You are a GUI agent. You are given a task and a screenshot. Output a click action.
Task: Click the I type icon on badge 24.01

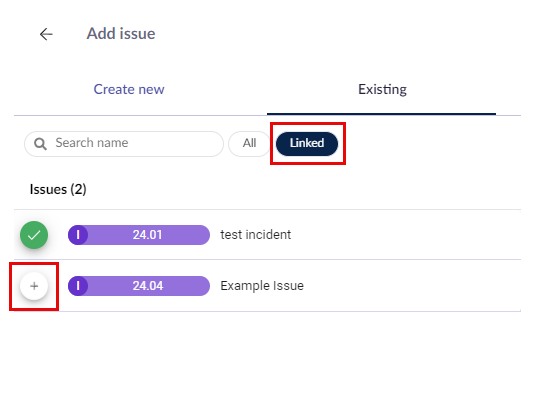(78, 235)
